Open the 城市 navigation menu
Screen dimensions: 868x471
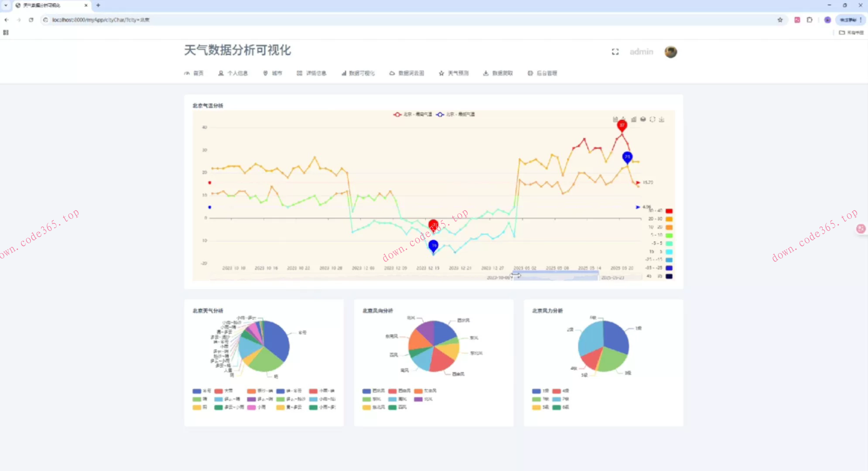[x=273, y=73]
